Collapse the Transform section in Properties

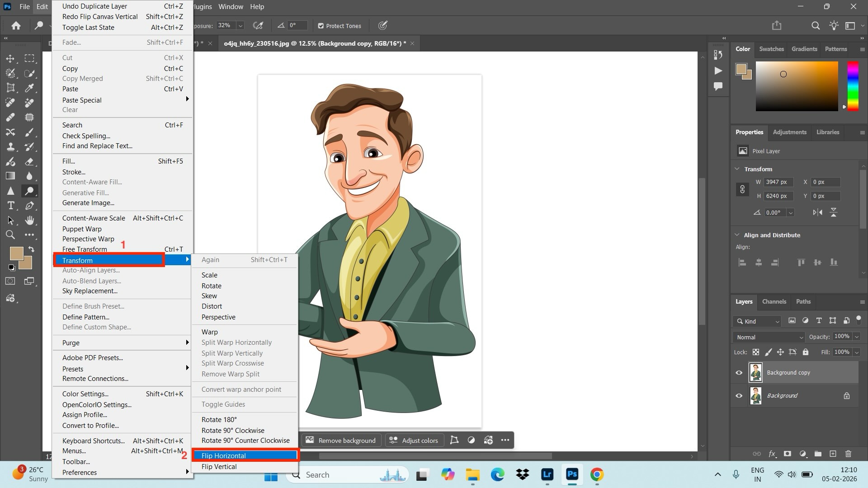tap(737, 169)
